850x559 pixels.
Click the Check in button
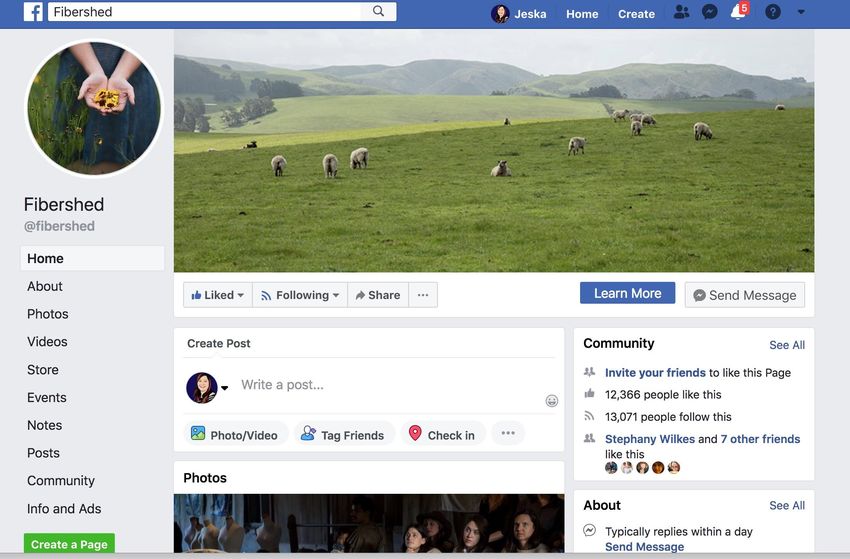pos(442,435)
